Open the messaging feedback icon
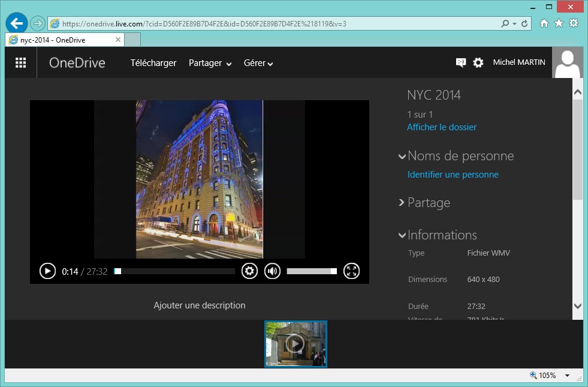588x387 pixels. (x=460, y=62)
